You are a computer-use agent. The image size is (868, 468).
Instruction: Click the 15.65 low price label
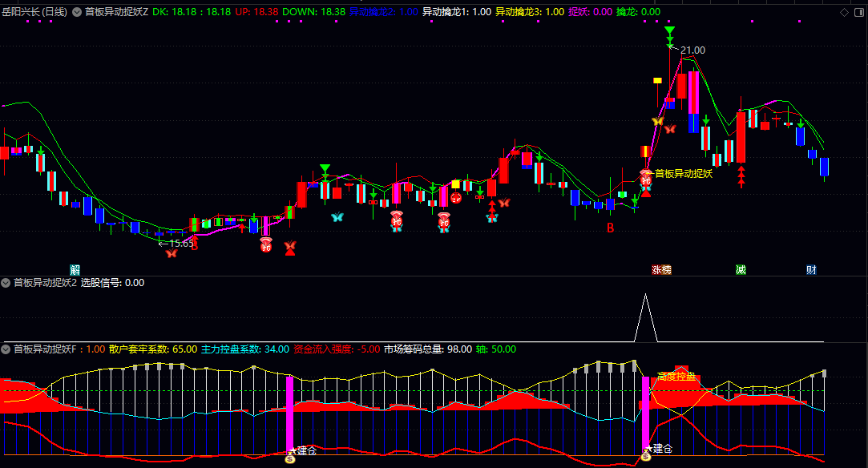click(182, 244)
